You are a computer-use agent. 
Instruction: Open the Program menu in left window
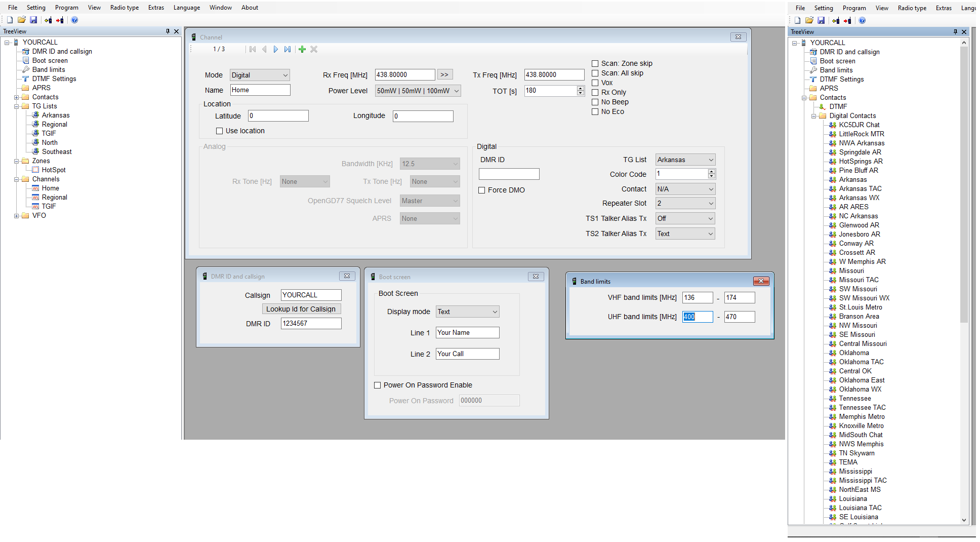pos(67,8)
